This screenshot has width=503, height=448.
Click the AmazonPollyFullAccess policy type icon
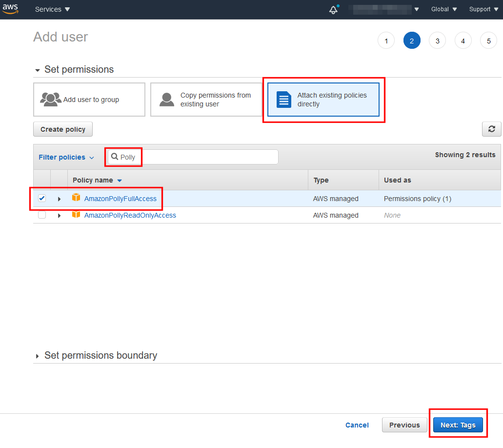(76, 198)
